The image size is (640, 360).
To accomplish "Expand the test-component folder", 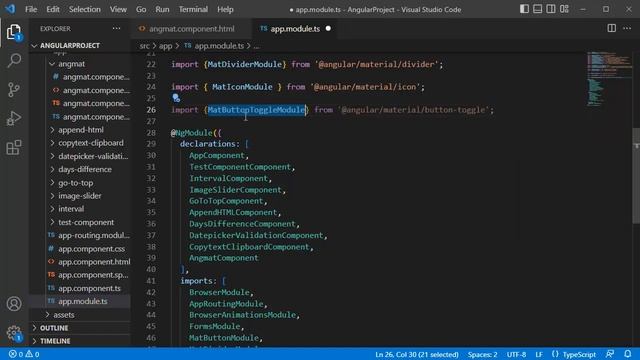I will pos(79,222).
